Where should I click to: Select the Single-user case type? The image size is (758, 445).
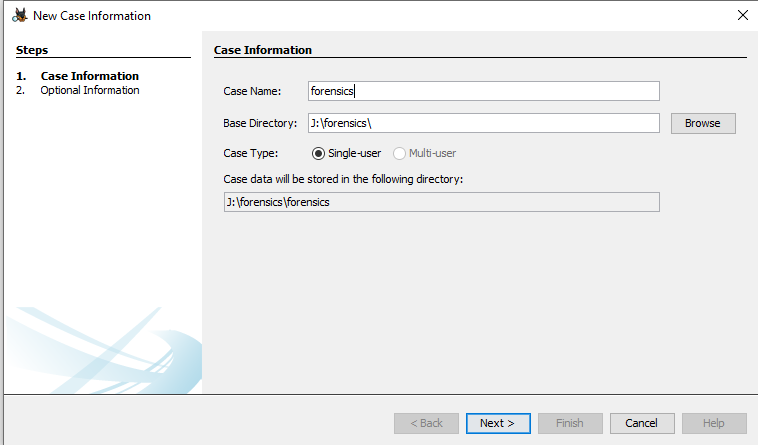(346, 154)
